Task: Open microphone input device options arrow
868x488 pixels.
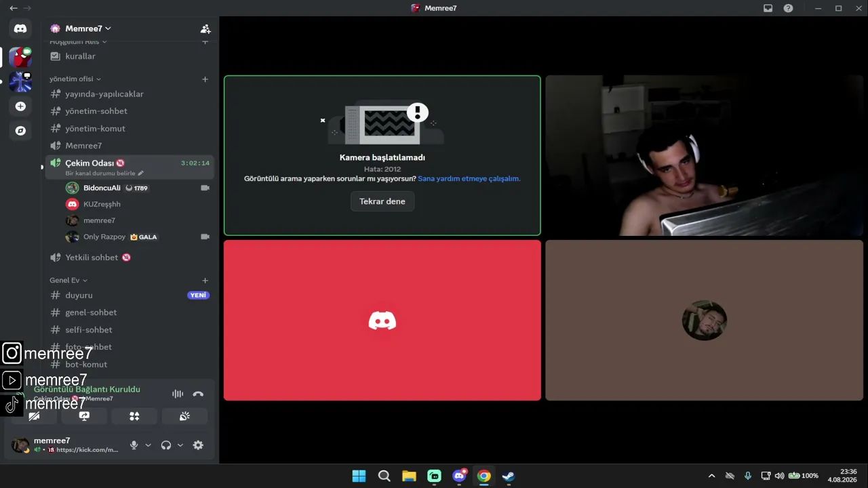Action: click(148, 445)
